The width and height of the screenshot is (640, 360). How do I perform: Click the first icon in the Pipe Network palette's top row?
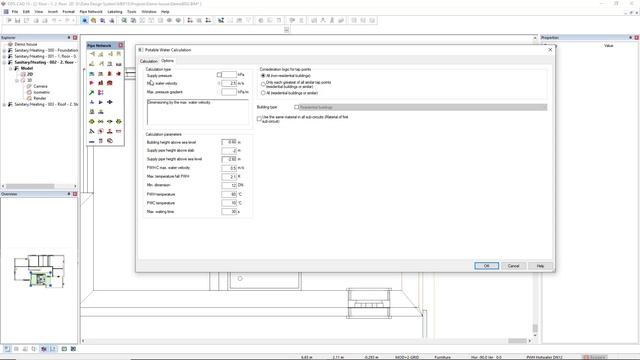92,54
